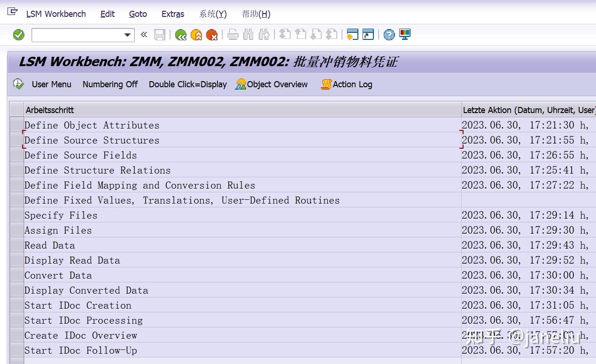
Task: Open the 系统(Y) menu
Action: (213, 14)
